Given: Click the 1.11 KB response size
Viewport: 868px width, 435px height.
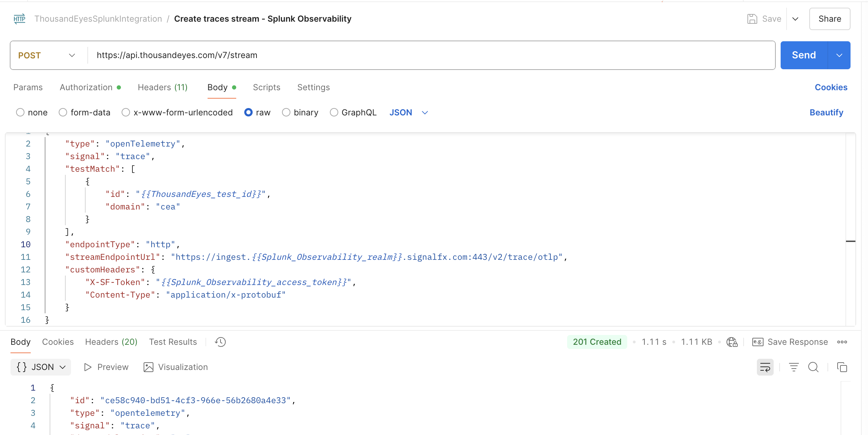Looking at the screenshot, I should (x=696, y=342).
